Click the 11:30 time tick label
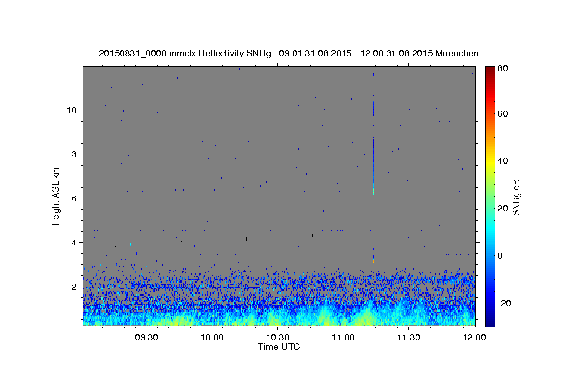This screenshot has width=588, height=392. click(x=409, y=338)
